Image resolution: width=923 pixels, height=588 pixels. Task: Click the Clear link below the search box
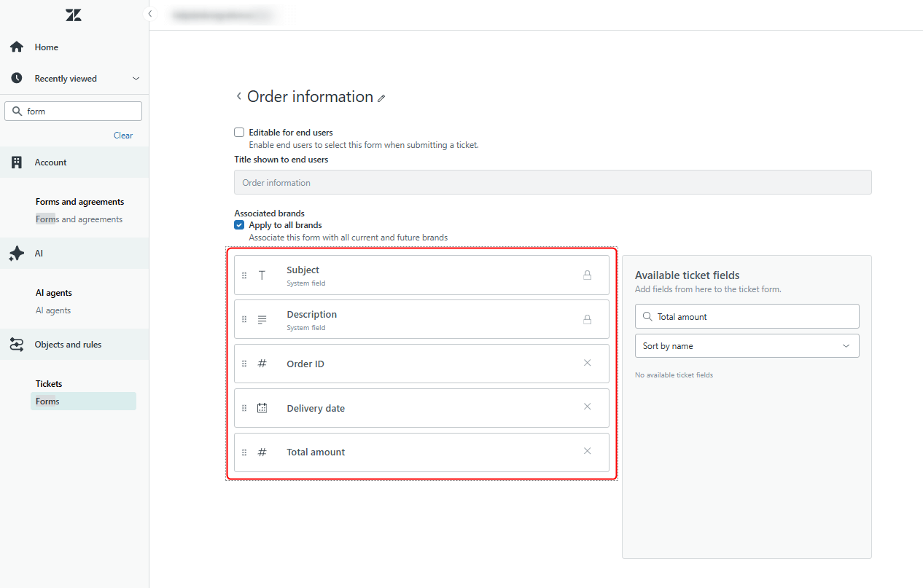(122, 135)
